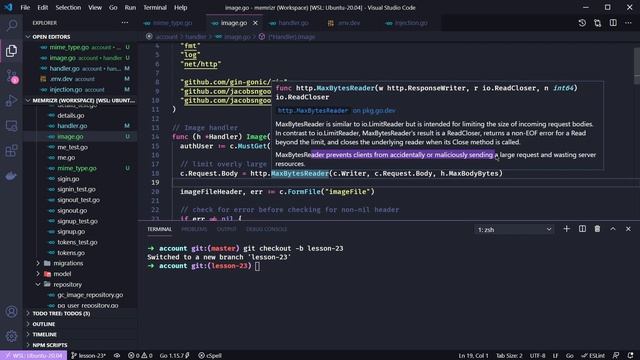Click Go 1.15.7 version in status bar
This screenshot has height=360, width=640.
pyautogui.click(x=175, y=356)
